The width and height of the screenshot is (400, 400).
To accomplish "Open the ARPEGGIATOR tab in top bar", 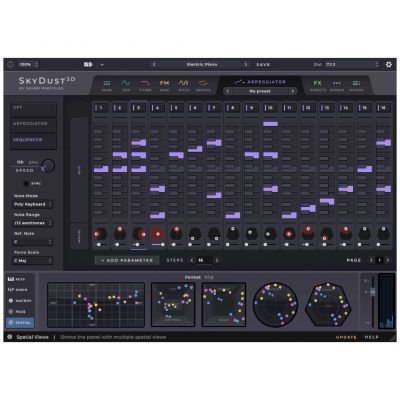I will 260,82.
